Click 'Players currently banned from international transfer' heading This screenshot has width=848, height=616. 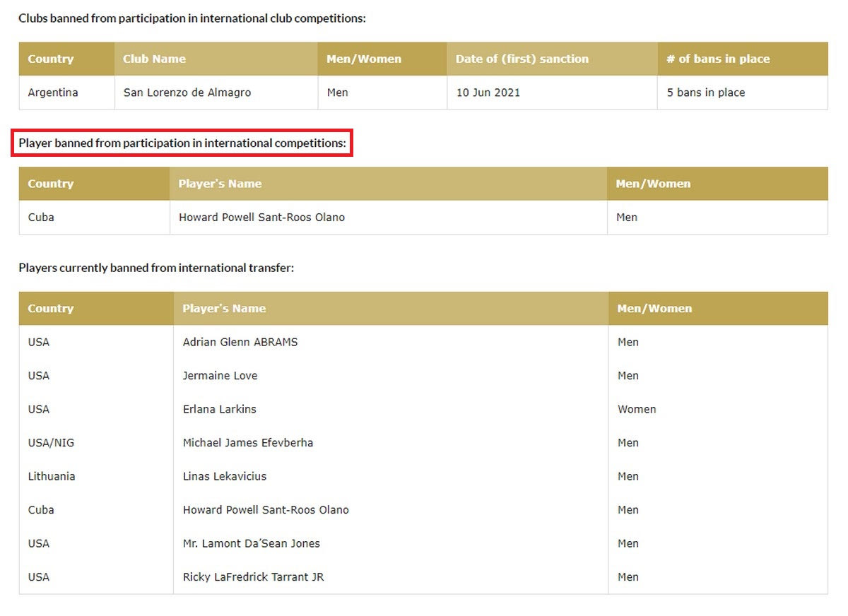[x=156, y=268]
